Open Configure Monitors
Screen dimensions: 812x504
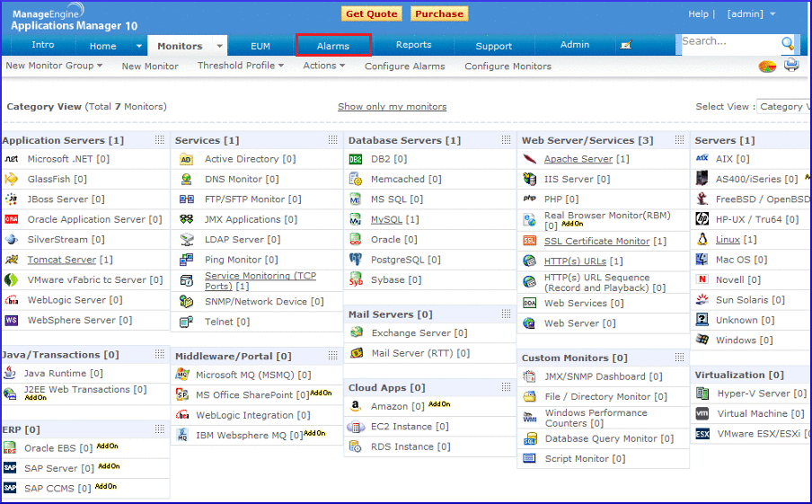tap(507, 66)
